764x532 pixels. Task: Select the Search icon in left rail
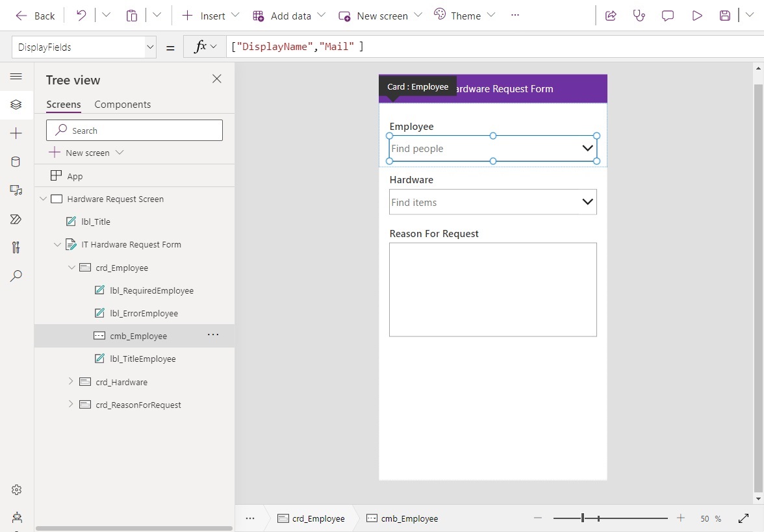(16, 276)
